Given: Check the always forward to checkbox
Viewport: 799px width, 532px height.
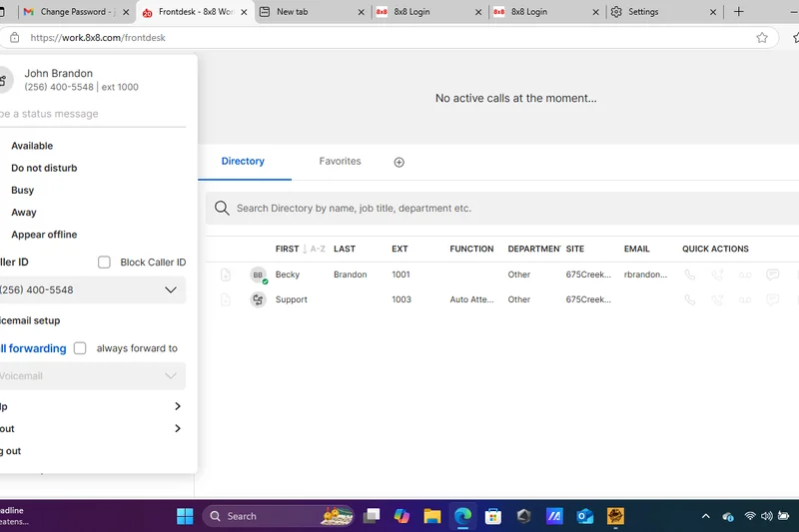Looking at the screenshot, I should (80, 348).
